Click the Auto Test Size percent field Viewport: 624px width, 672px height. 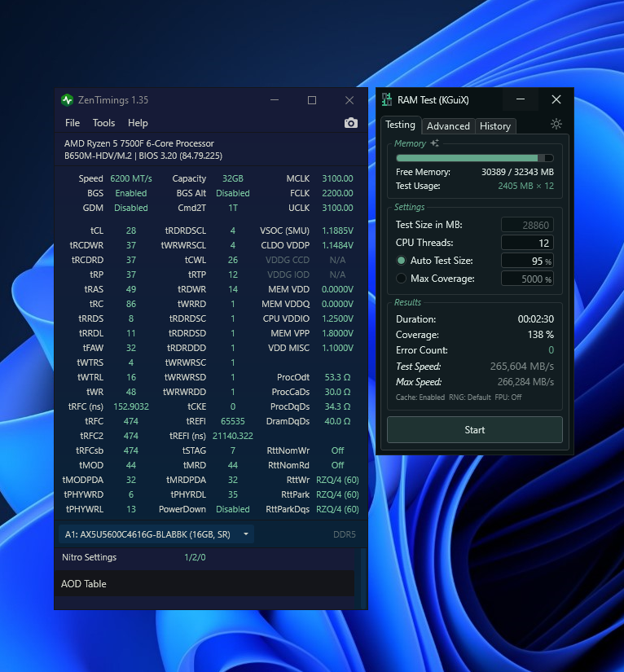coord(527,261)
